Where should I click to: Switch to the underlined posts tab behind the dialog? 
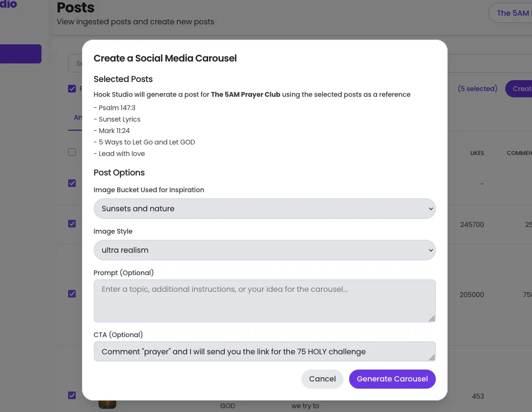(x=76, y=118)
